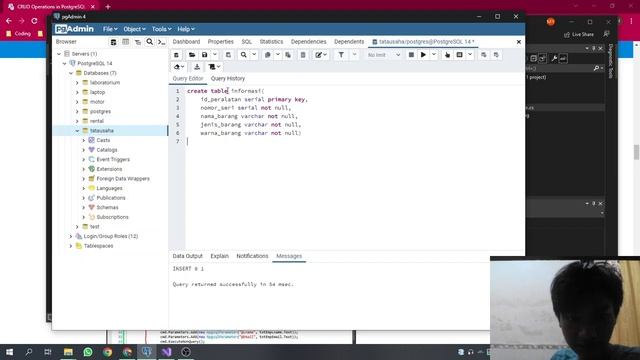Click the Filter funnel icon

pos(341,55)
